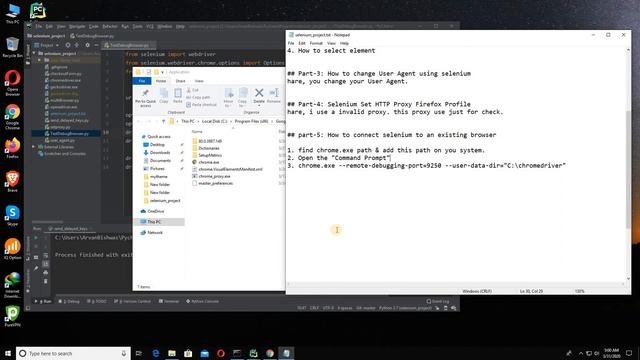640x360 pixels.
Task: Click PyCharm locate file target icon
Action: coord(68,45)
